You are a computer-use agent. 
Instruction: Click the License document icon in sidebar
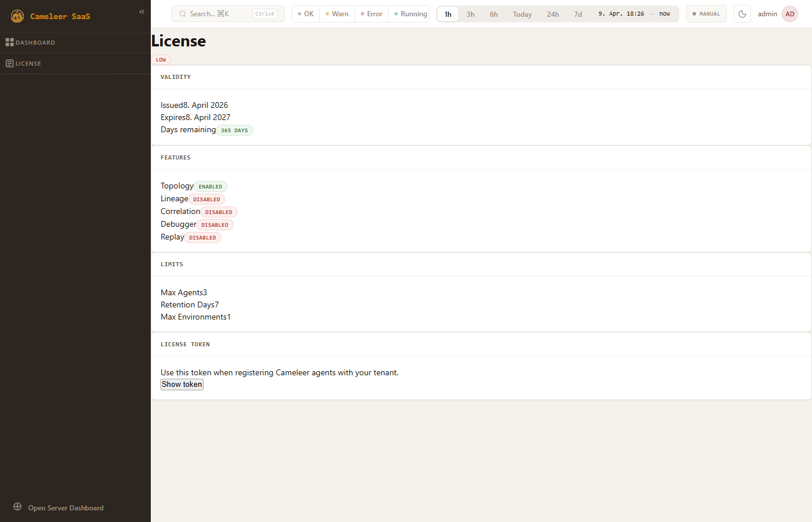(9, 63)
